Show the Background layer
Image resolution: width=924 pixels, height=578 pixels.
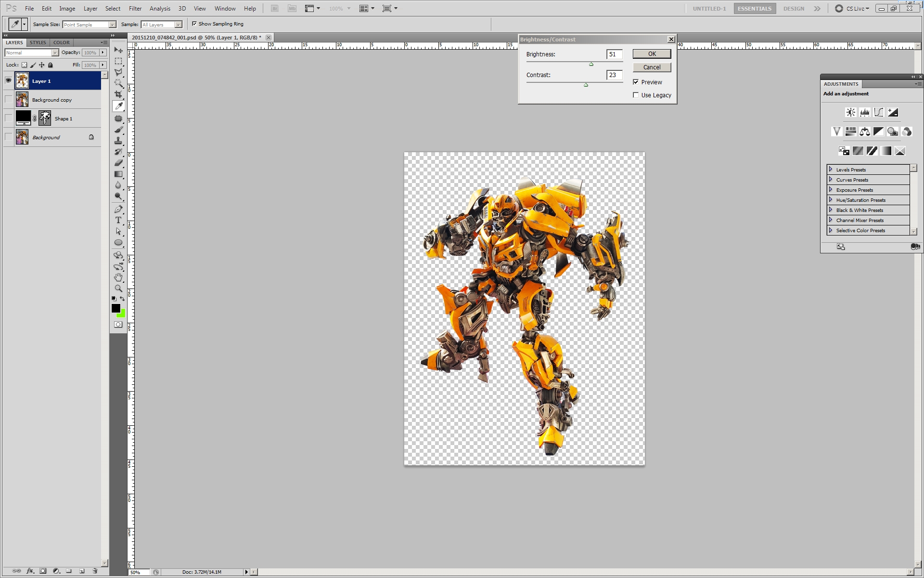tap(8, 137)
